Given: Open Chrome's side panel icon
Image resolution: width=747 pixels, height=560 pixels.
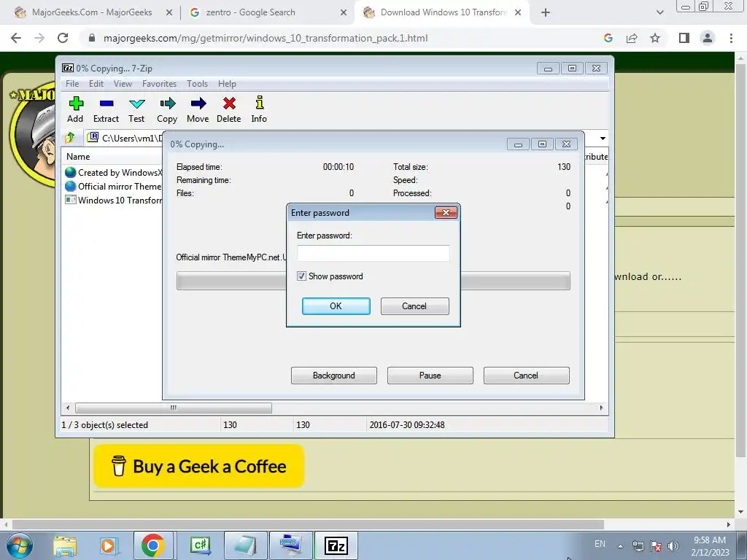Looking at the screenshot, I should tap(684, 38).
